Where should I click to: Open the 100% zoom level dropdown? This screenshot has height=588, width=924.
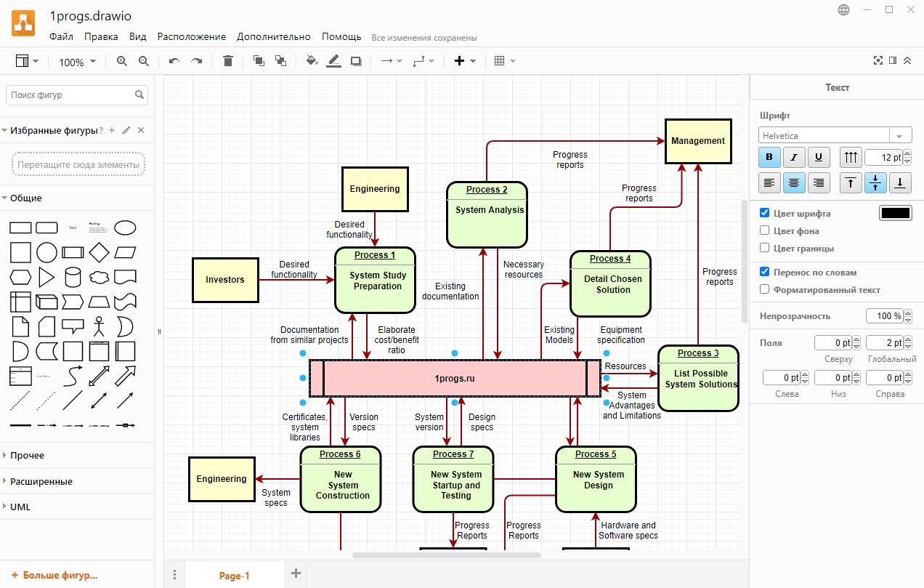(77, 63)
